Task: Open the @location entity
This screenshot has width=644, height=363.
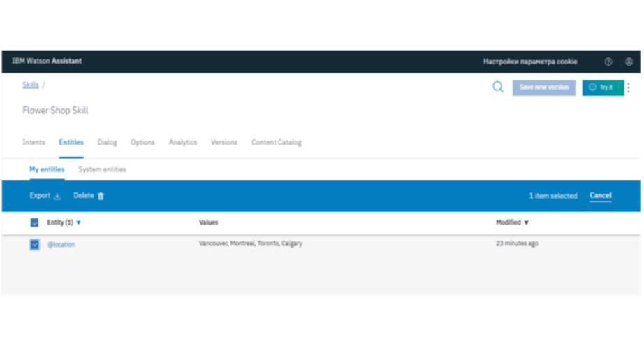Action: (61, 245)
